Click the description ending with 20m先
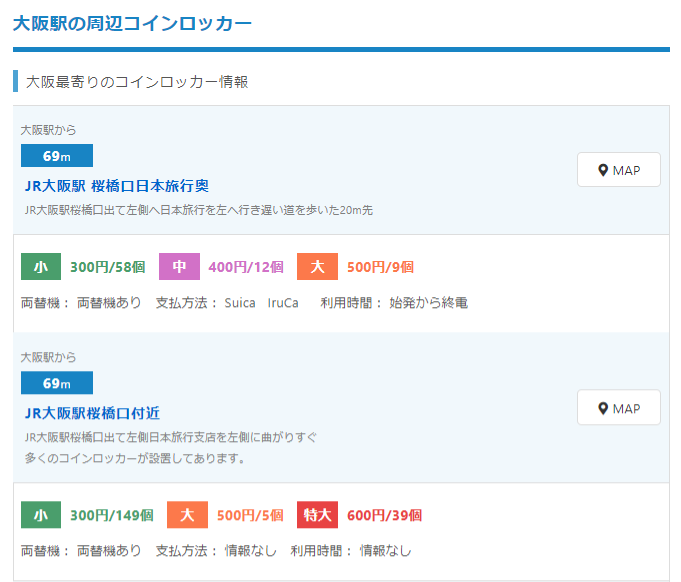681x582 pixels. [198, 210]
